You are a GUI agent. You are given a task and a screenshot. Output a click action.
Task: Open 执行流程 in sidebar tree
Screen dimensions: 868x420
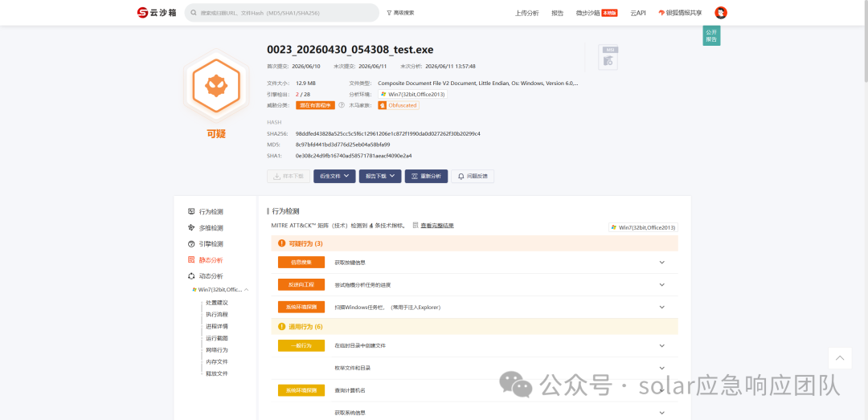click(x=217, y=314)
